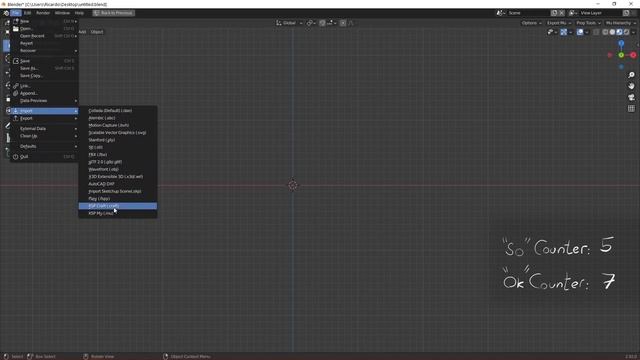Screen dimensions: 640x360
Task: Open the Edit menu
Action: tap(27, 13)
